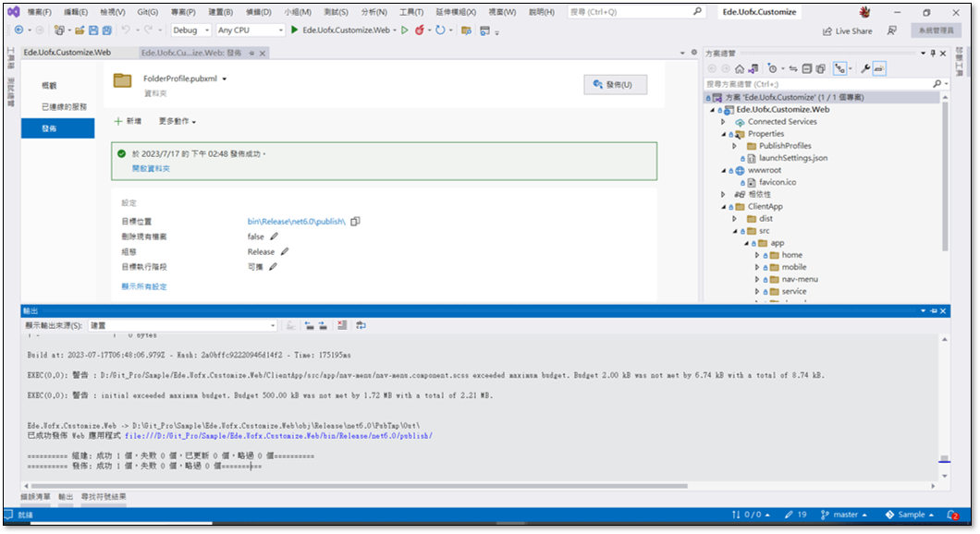Screen dimensions: 980x534
Task: Edit the 目標執行階段 pencil icon
Action: click(x=273, y=267)
